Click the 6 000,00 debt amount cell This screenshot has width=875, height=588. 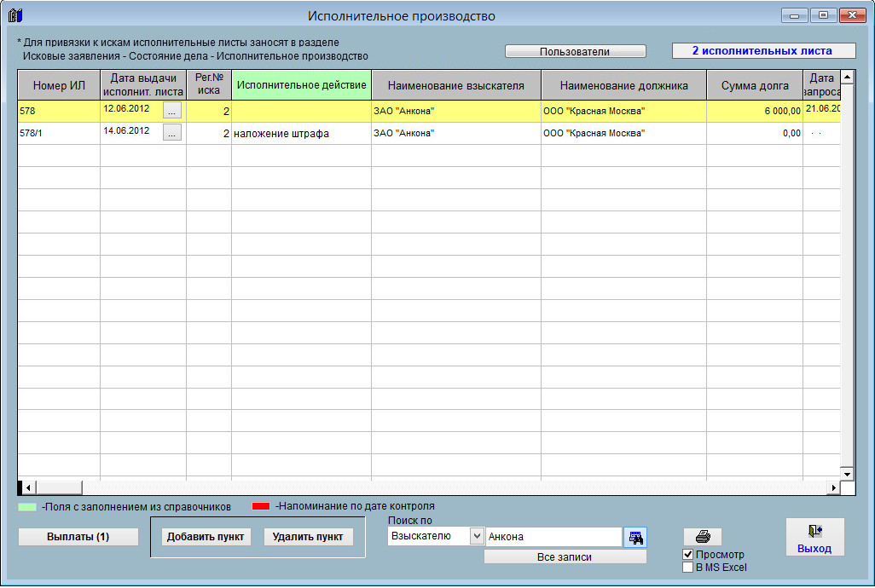tap(755, 111)
